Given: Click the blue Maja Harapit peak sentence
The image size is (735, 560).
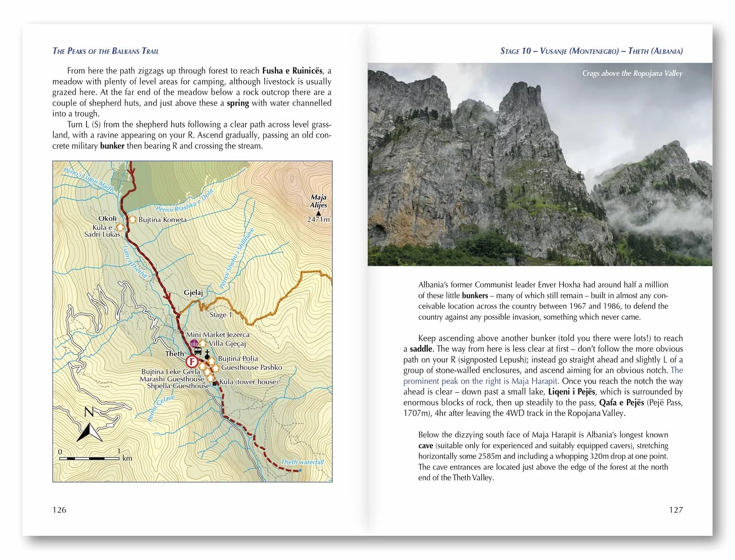Looking at the screenshot, I should click(x=543, y=376).
